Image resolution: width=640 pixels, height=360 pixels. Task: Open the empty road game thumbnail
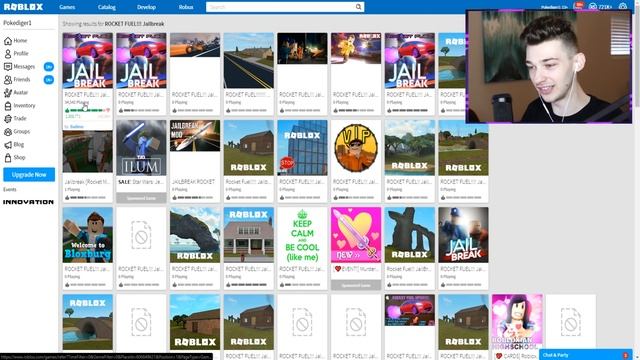click(249, 61)
